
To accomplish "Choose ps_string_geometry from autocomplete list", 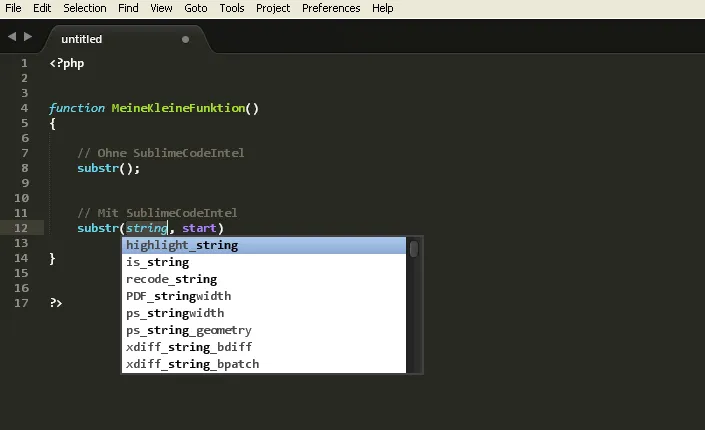I will coord(264,331).
